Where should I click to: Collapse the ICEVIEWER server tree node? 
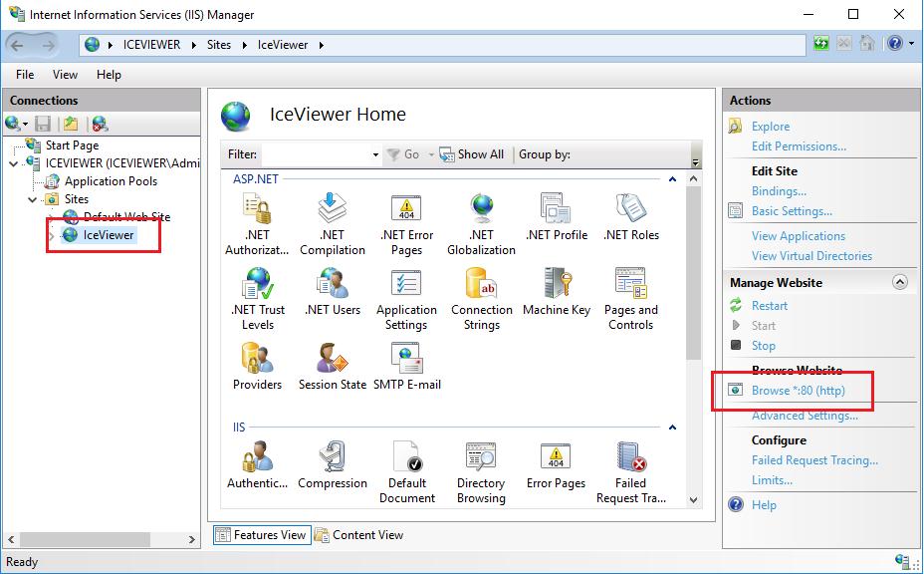[14, 163]
